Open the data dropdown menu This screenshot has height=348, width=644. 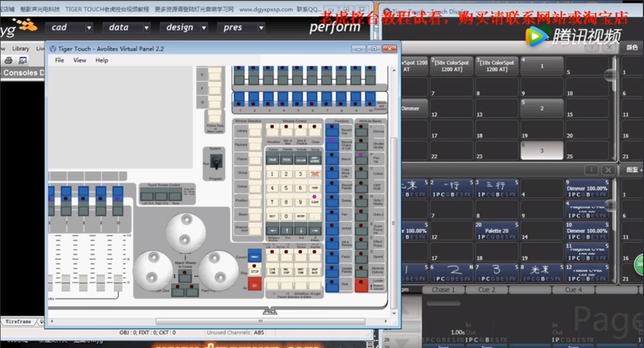[x=146, y=28]
